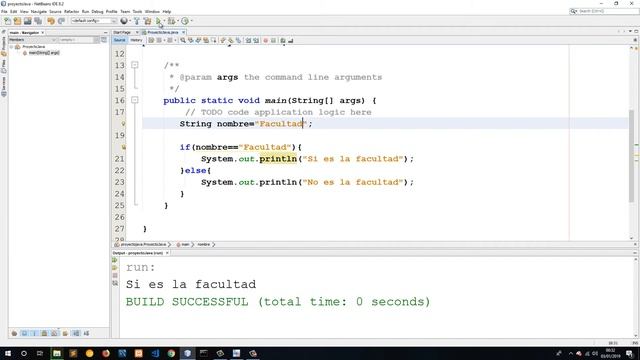Click the Clean and Build icon

(147, 21)
